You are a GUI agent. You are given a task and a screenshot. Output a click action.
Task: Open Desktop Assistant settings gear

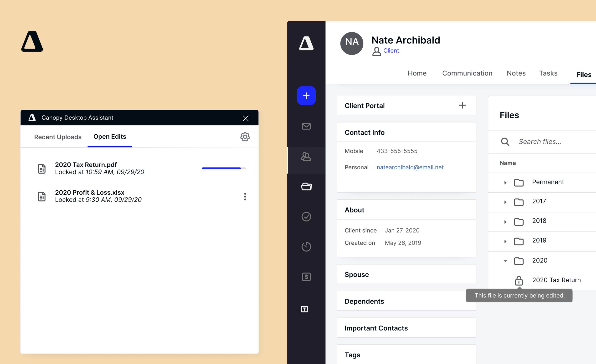click(x=245, y=137)
